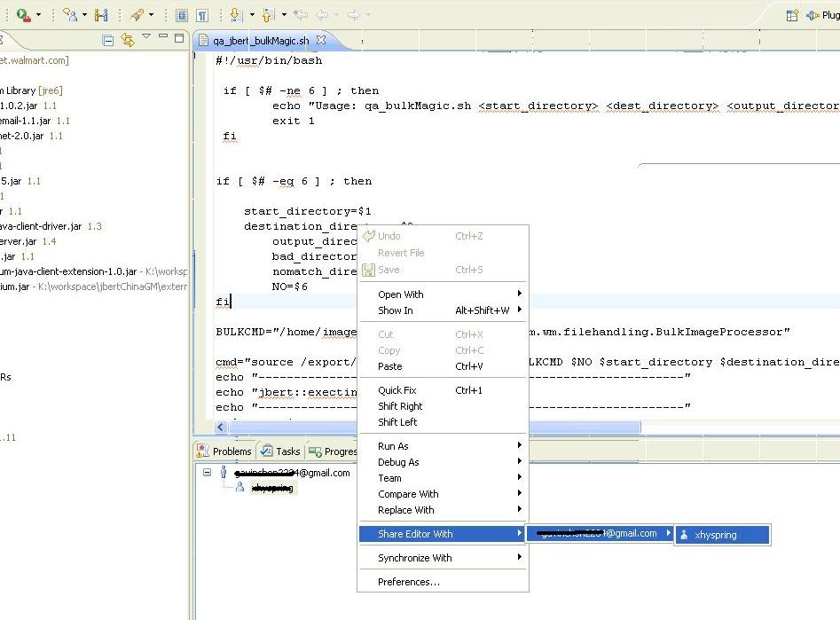840x620 pixels.
Task: Click the Previous Annotation arrow icon
Action: [268, 15]
